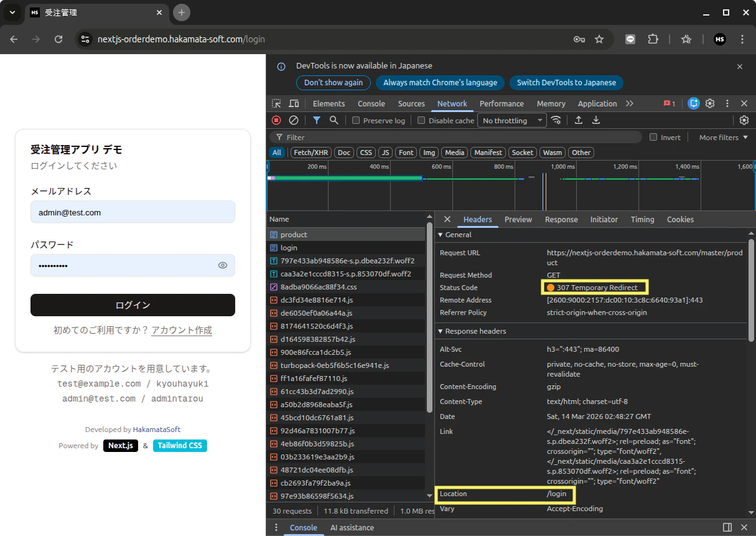Switch to the Console panel tab
Image resolution: width=756 pixels, height=536 pixels.
click(x=371, y=103)
